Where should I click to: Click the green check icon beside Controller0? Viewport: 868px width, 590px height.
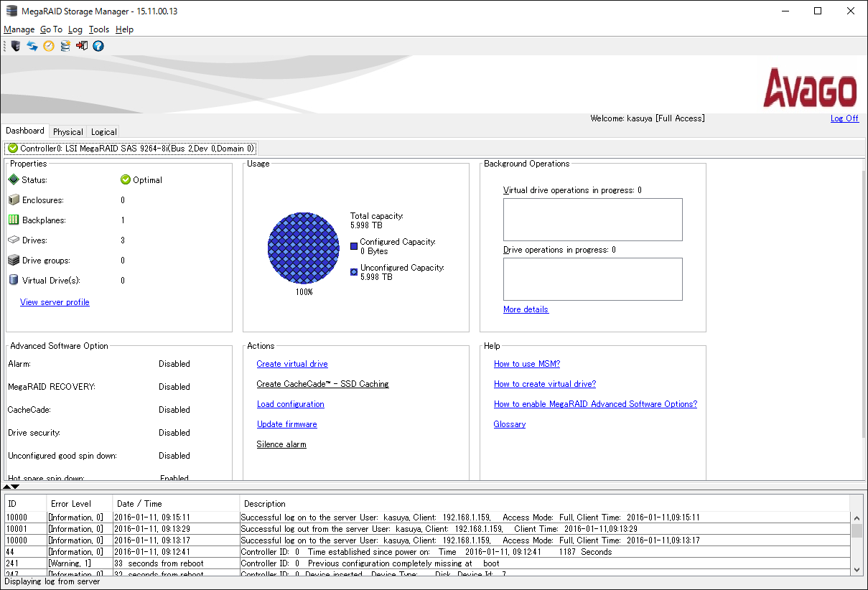pos(13,149)
